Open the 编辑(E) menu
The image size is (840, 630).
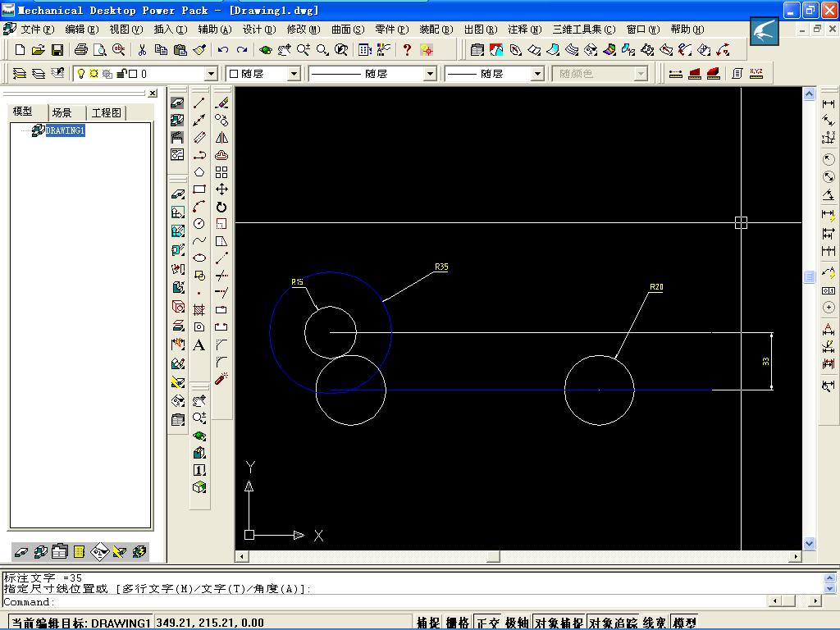pyautogui.click(x=82, y=30)
